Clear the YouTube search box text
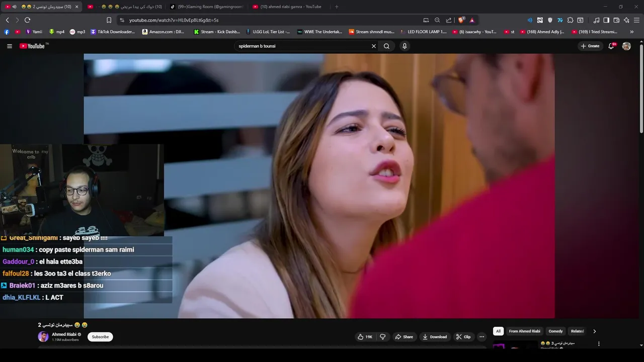Image resolution: width=644 pixels, height=362 pixels. click(x=373, y=46)
